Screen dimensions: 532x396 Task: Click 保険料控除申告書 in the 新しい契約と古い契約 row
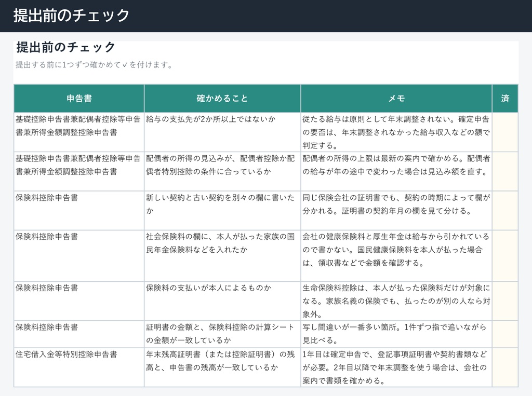79,211
